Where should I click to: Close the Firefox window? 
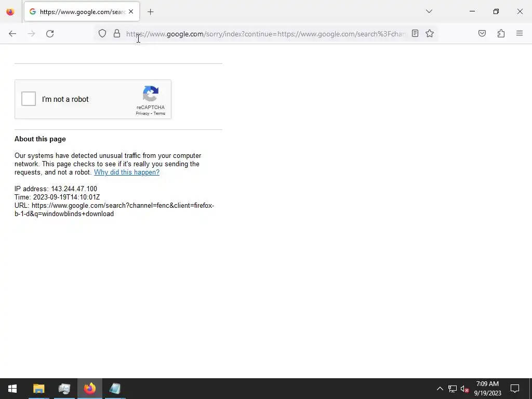click(x=520, y=11)
